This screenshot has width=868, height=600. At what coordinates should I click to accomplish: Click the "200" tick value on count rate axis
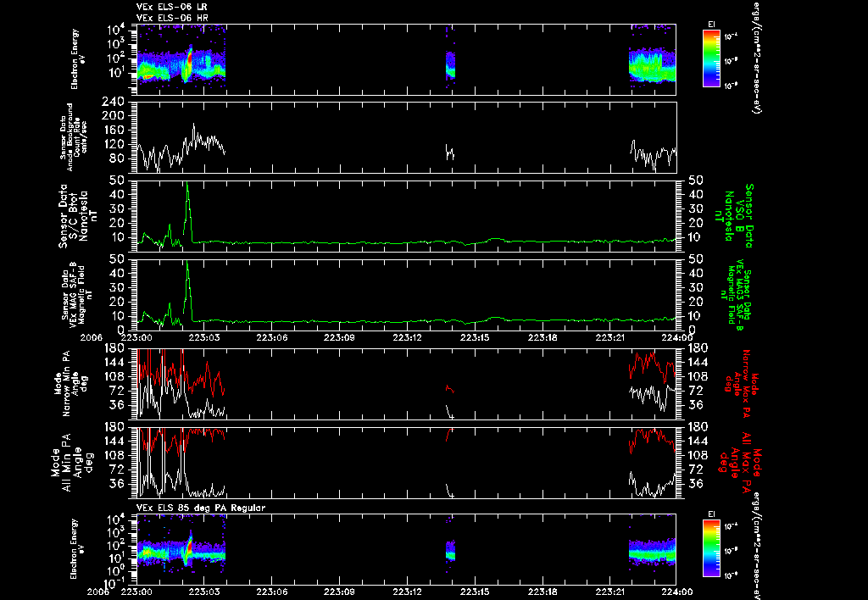(x=113, y=116)
